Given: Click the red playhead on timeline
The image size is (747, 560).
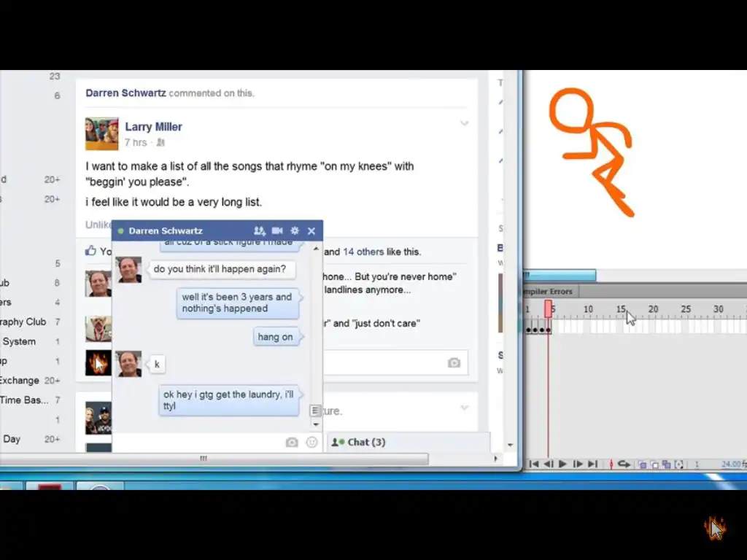Looking at the screenshot, I should tap(549, 308).
